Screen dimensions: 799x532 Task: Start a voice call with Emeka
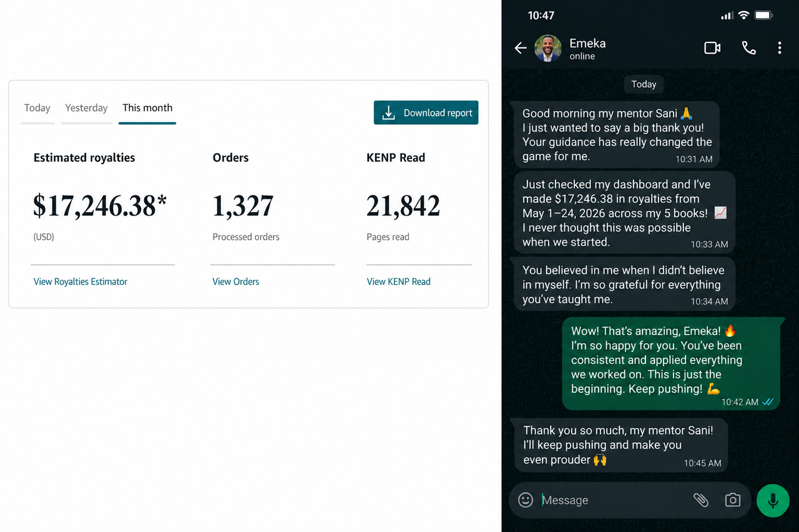748,48
